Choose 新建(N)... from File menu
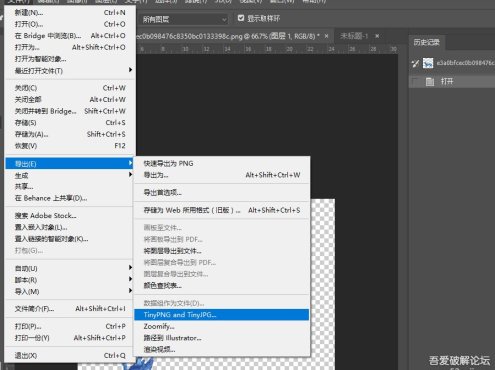This screenshot has height=370, width=495. tap(69, 13)
